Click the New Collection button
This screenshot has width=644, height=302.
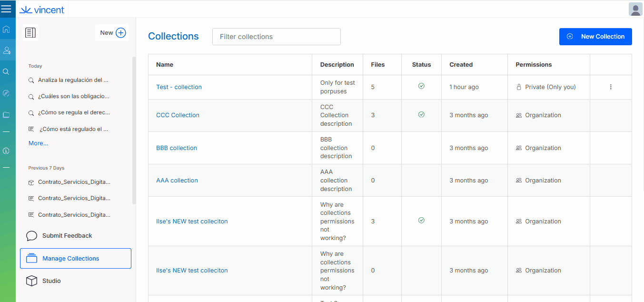(595, 37)
